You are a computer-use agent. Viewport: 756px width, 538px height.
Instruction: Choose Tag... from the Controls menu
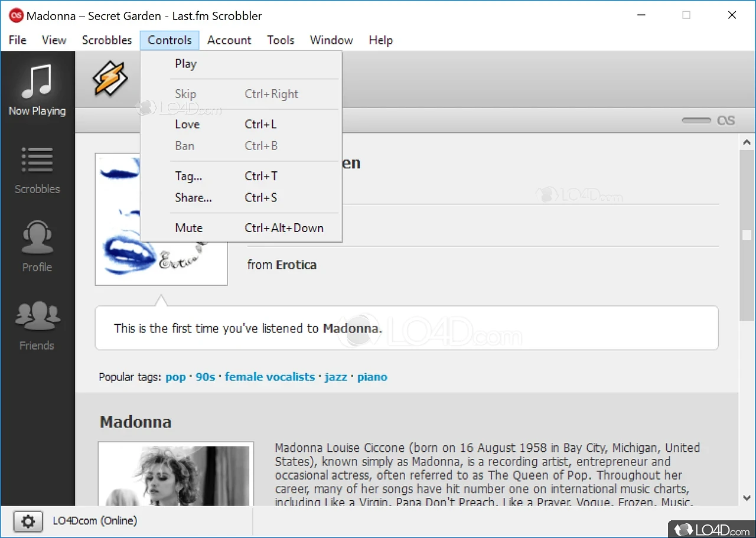pyautogui.click(x=241, y=176)
